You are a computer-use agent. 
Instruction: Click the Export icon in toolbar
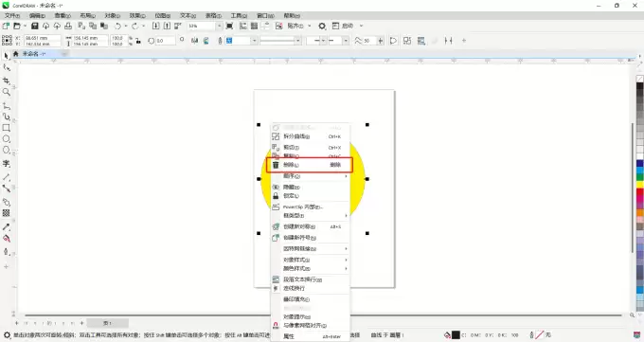coord(167,26)
